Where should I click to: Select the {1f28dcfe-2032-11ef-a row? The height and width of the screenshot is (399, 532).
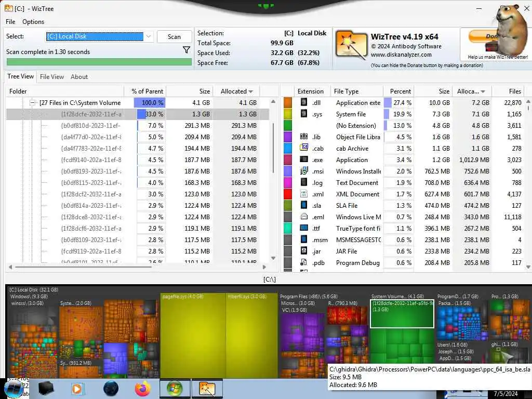138,114
